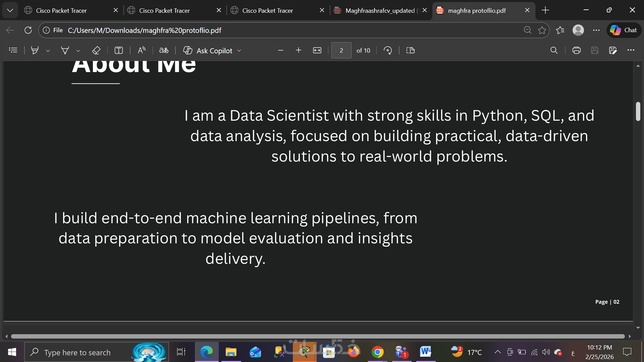Screen dimensions: 644x362
Task: Zoom in with the plus button
Action: pyautogui.click(x=299, y=50)
